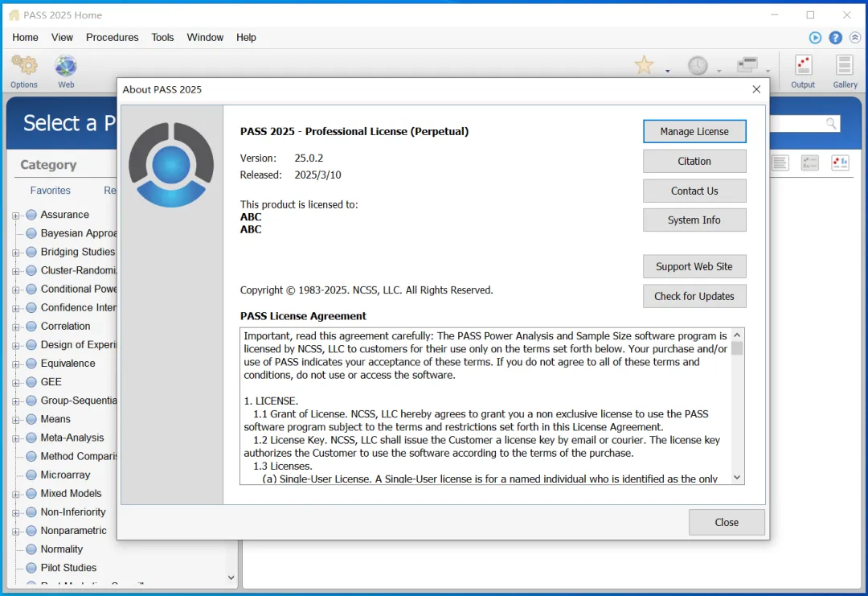Click the Manage License button
868x596 pixels.
tap(694, 131)
